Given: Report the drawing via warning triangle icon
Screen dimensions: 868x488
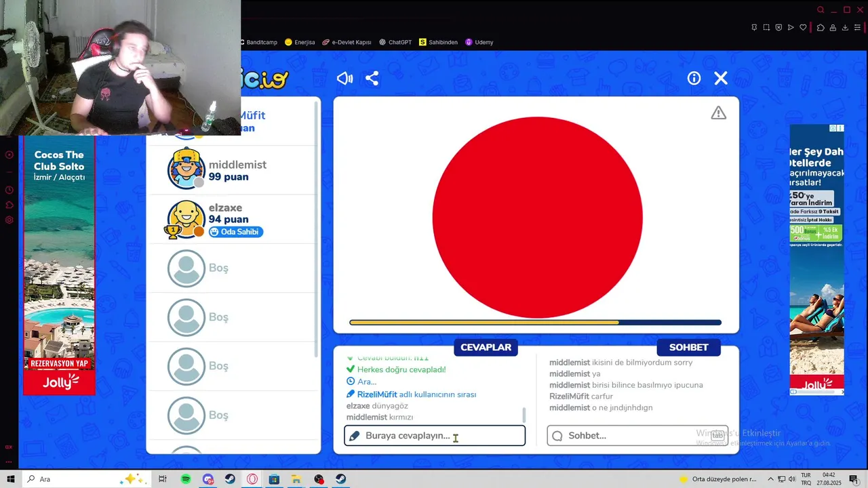Looking at the screenshot, I should pos(718,113).
